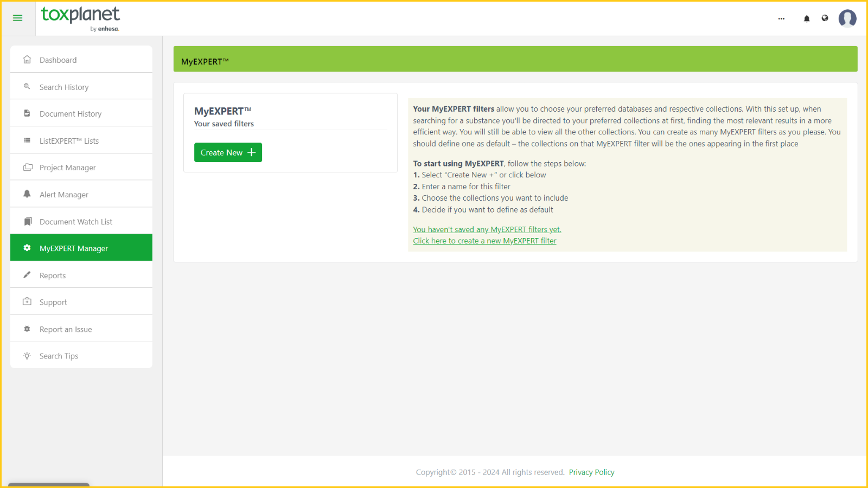This screenshot has height=488, width=868.
Task: Go to ListEXPERT Lists
Action: click(69, 141)
